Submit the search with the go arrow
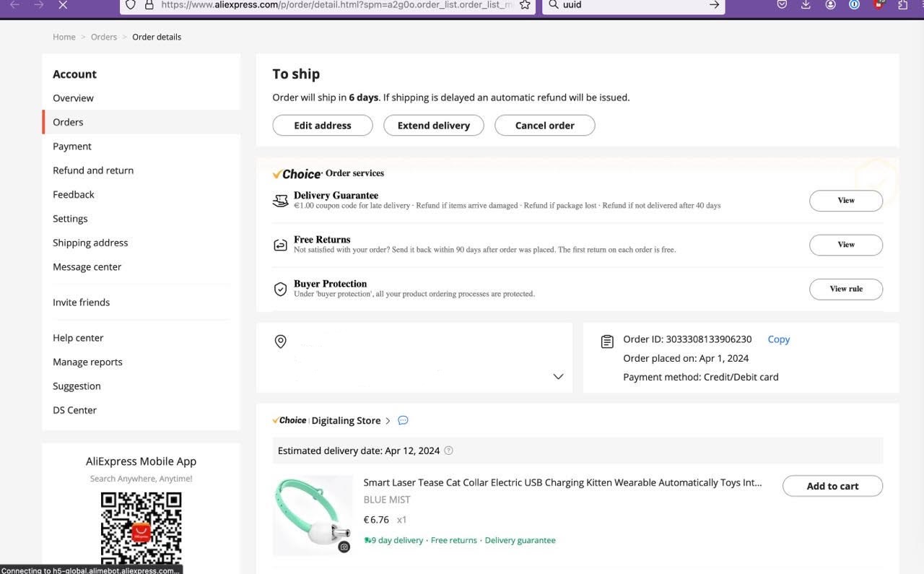 (714, 5)
